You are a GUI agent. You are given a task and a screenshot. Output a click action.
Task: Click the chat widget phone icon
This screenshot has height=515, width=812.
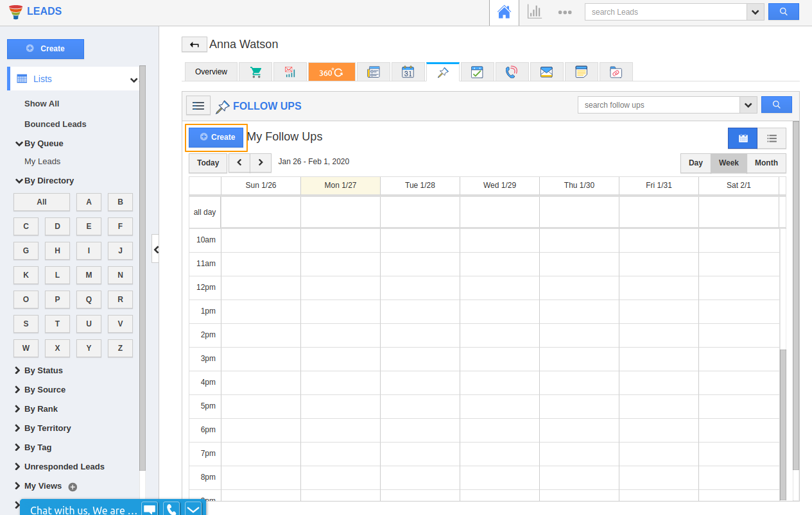pyautogui.click(x=171, y=509)
